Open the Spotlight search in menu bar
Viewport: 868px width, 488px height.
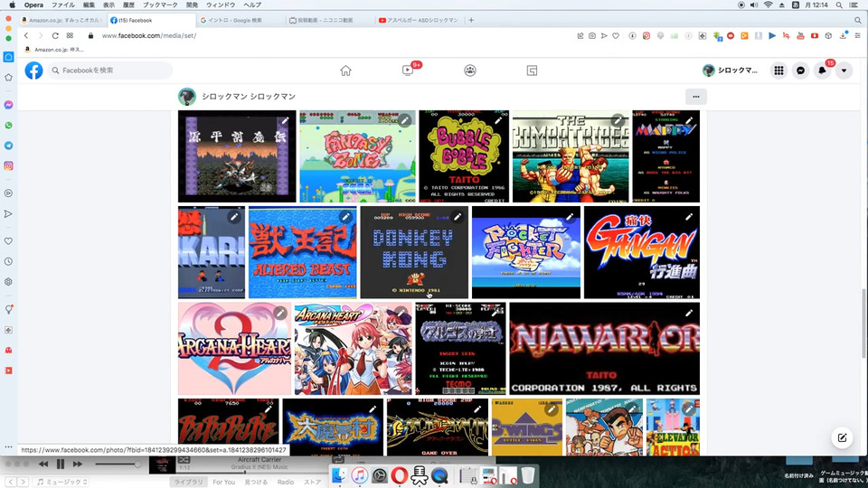click(839, 5)
